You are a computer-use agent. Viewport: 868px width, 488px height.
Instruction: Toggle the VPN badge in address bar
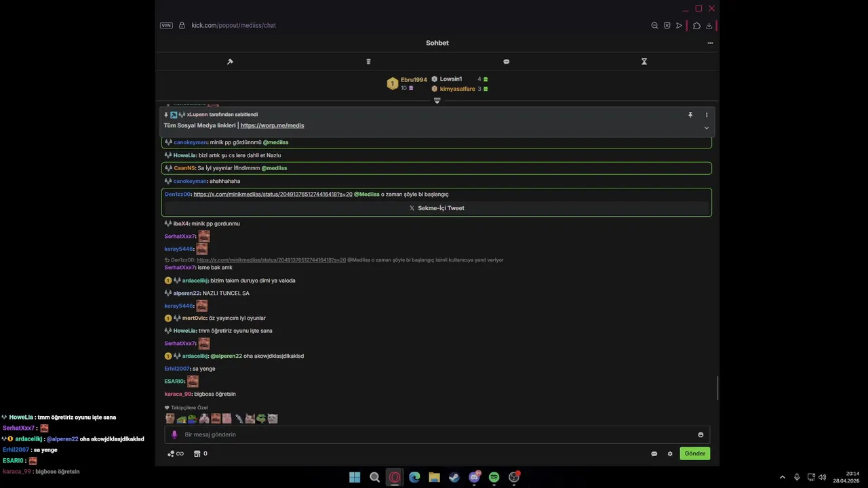[166, 25]
